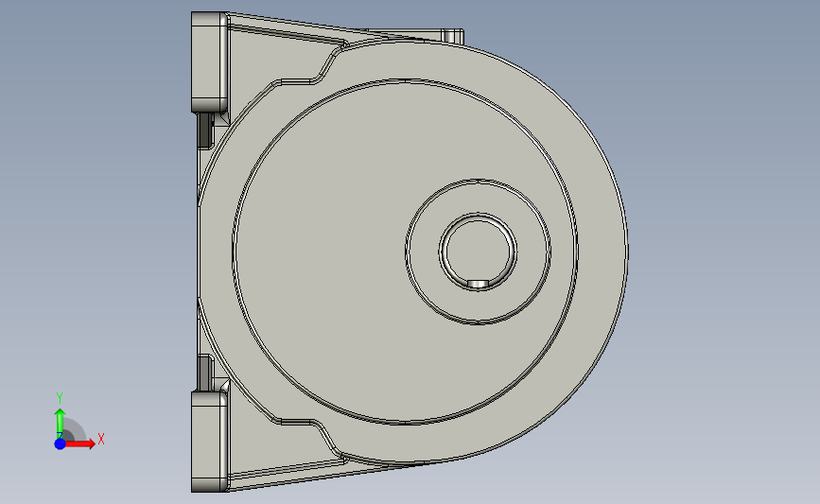Select the central shaft bore hole face
The image size is (820, 504).
(478, 250)
